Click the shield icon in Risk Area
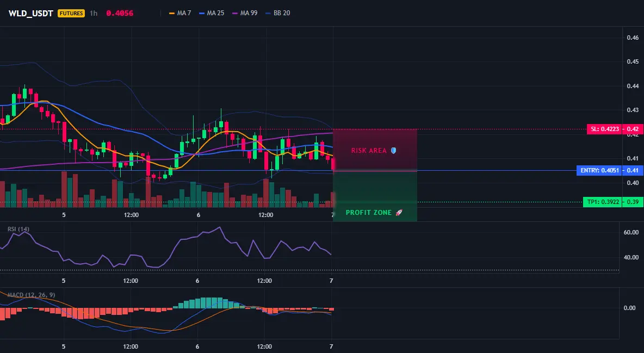Image resolution: width=644 pixels, height=353 pixels. pos(393,151)
